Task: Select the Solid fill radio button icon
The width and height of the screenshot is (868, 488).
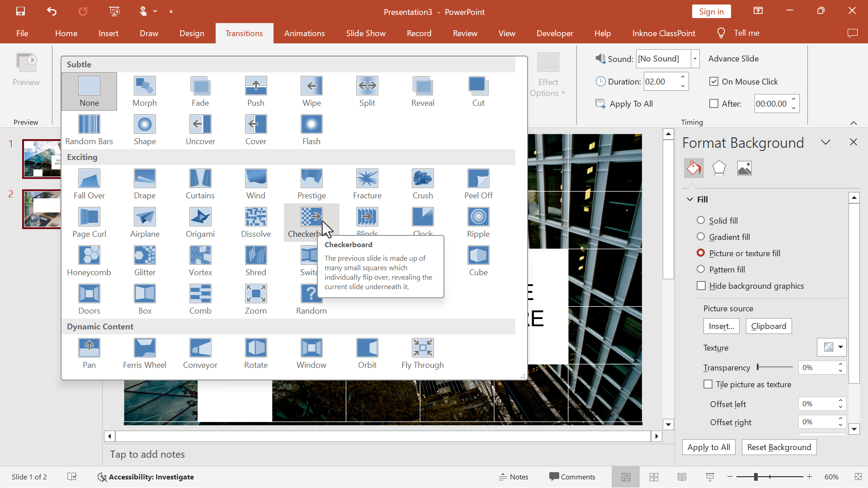Action: pyautogui.click(x=701, y=220)
